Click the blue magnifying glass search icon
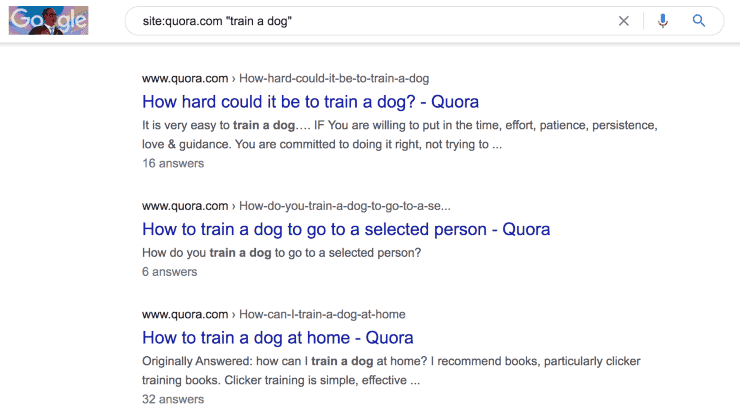 click(x=699, y=21)
